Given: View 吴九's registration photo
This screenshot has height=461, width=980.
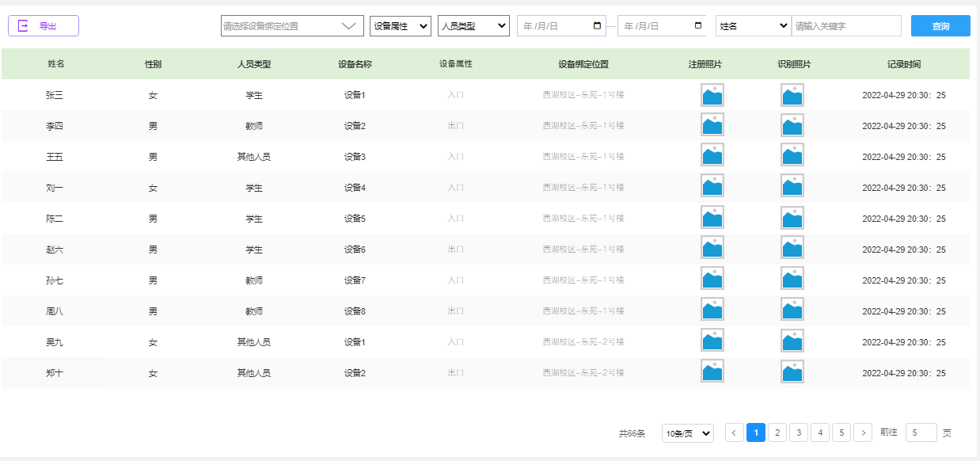Looking at the screenshot, I should tap(712, 341).
